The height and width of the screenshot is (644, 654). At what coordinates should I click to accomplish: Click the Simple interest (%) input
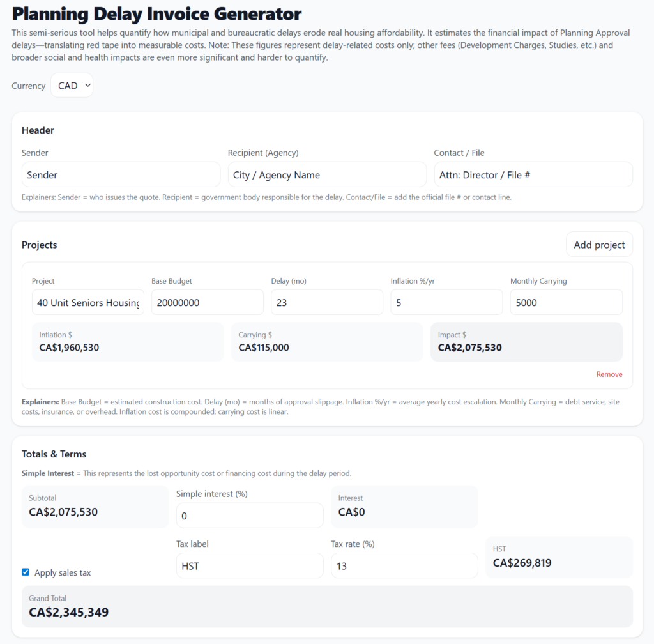tap(249, 515)
